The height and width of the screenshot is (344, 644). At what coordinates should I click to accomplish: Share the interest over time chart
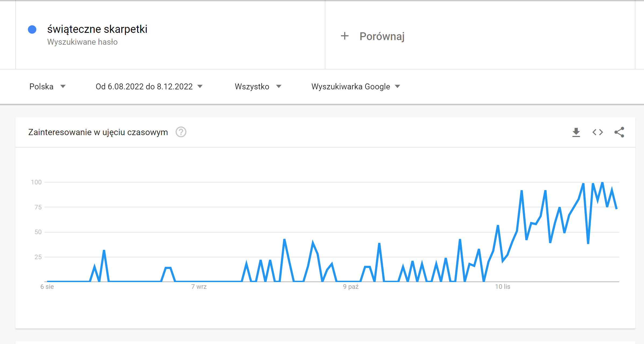click(x=619, y=132)
